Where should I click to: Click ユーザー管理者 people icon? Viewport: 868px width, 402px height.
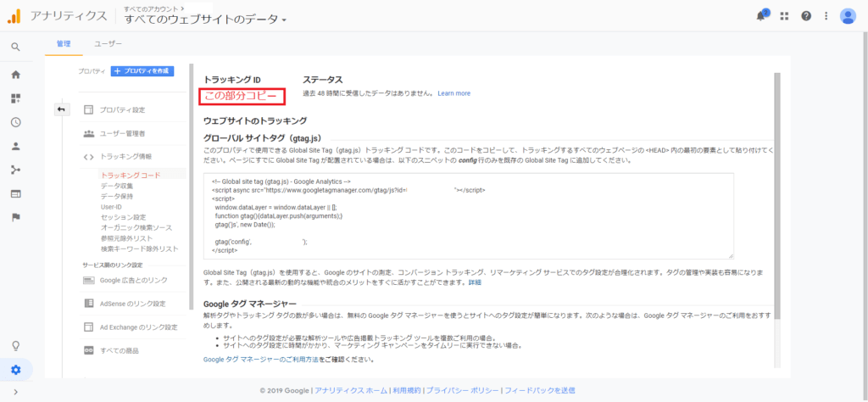(88, 133)
